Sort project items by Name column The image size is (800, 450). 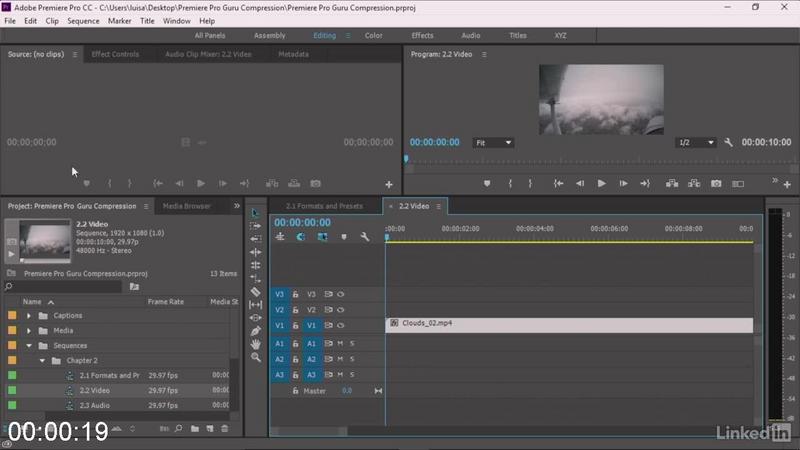click(32, 302)
